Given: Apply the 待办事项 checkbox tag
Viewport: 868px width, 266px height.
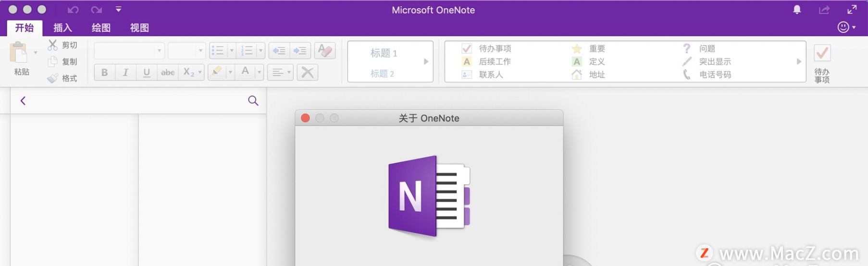Looking at the screenshot, I should tap(486, 48).
